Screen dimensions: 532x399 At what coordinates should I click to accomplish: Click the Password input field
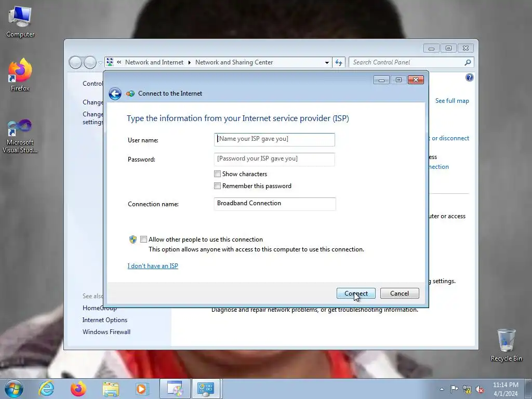(x=274, y=159)
